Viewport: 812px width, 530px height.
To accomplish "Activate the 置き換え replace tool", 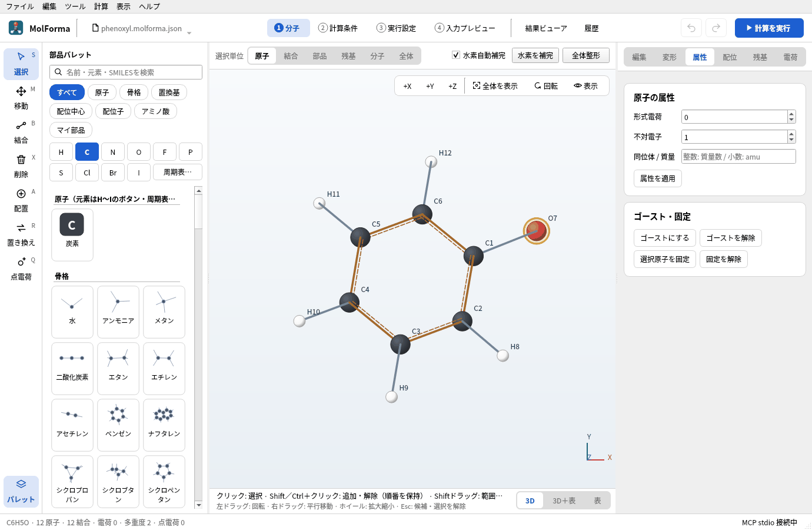I will click(x=21, y=234).
